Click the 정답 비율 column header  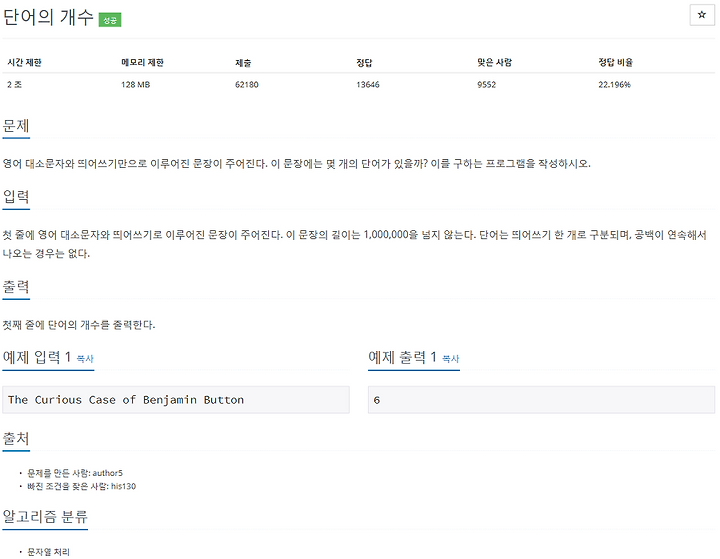pos(615,62)
